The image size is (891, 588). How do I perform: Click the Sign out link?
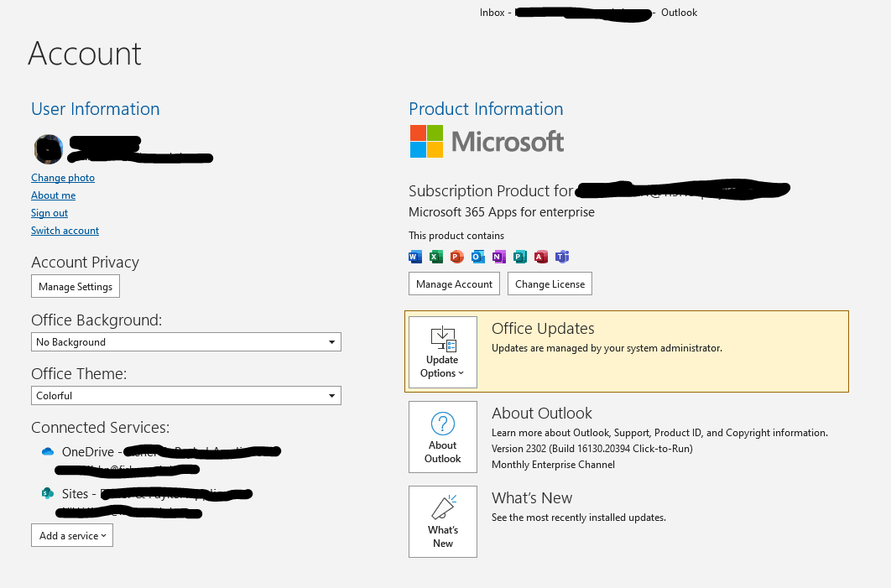(49, 213)
